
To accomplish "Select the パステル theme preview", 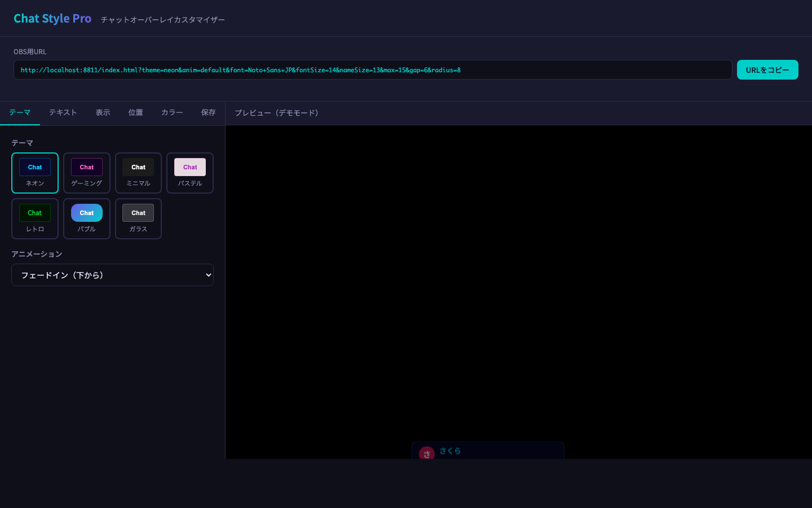I will (189, 173).
